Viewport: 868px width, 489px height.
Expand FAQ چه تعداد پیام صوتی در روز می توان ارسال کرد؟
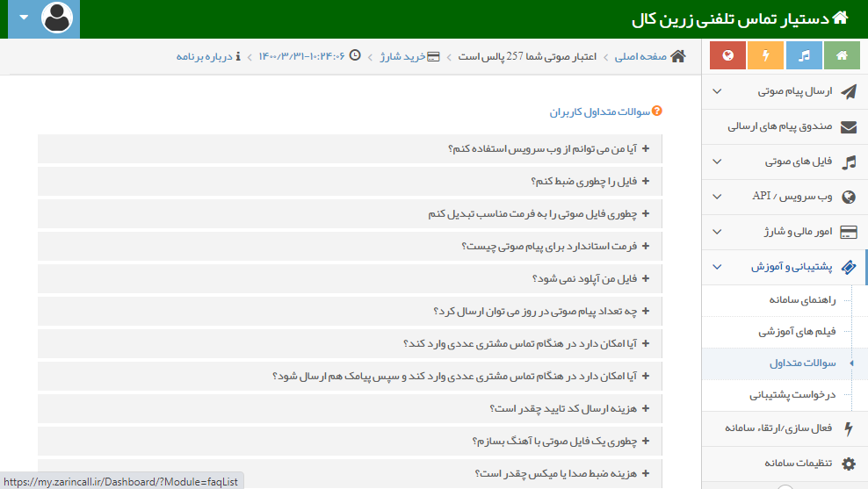coord(350,312)
